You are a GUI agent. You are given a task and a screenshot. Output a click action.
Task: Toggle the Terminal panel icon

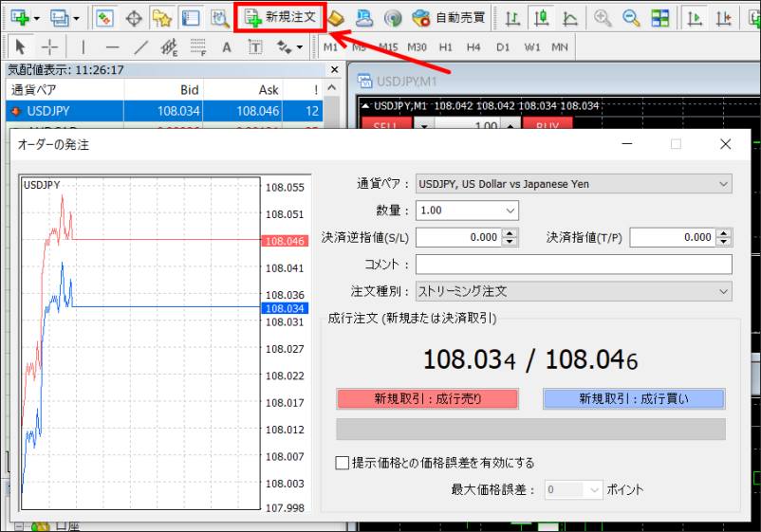pos(191,18)
